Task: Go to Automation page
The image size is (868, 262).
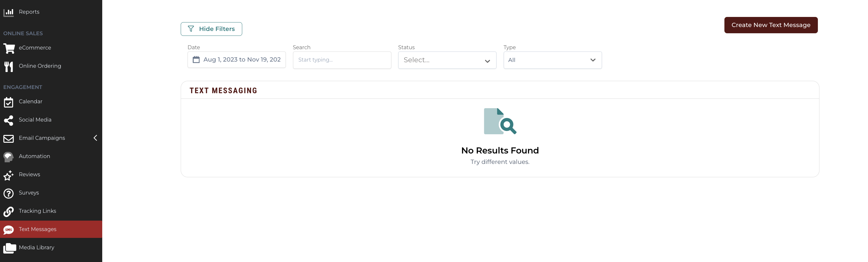Action: coord(51,156)
